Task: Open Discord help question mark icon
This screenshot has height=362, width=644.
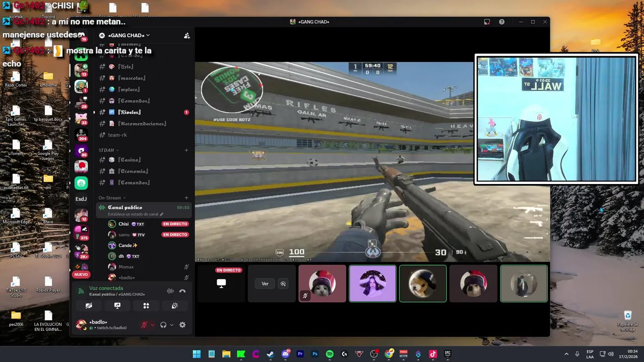Action: pyautogui.click(x=502, y=22)
